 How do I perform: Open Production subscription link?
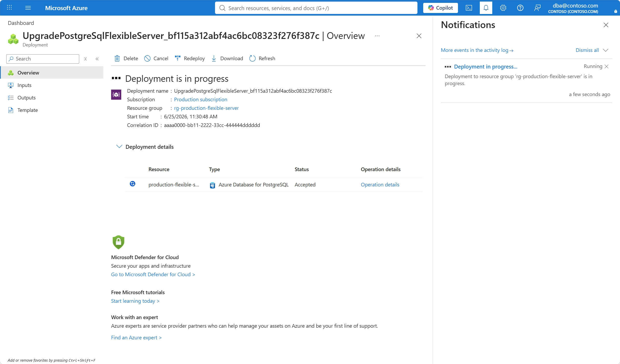tap(200, 99)
